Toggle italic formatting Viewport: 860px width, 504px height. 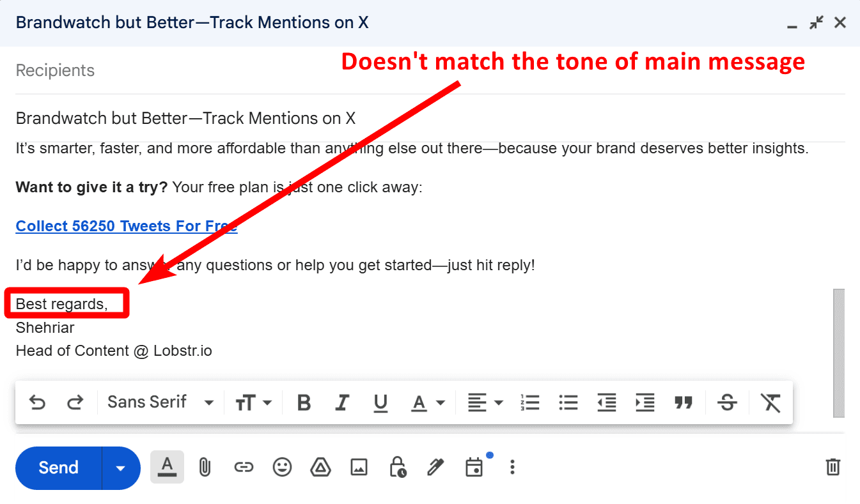(x=343, y=402)
